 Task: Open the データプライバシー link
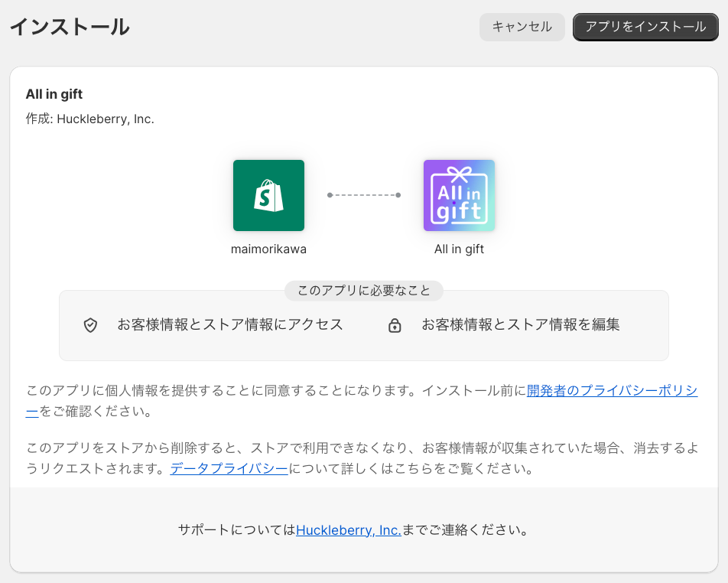click(x=229, y=468)
